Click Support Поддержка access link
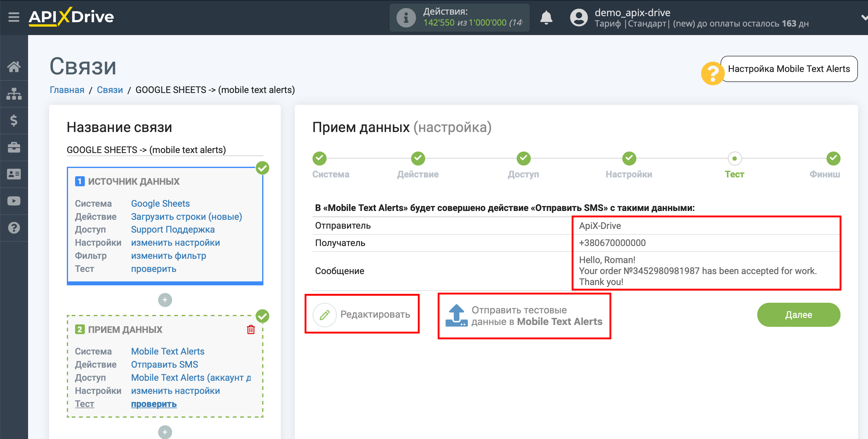Screen dimensions: 868x439 (x=173, y=230)
